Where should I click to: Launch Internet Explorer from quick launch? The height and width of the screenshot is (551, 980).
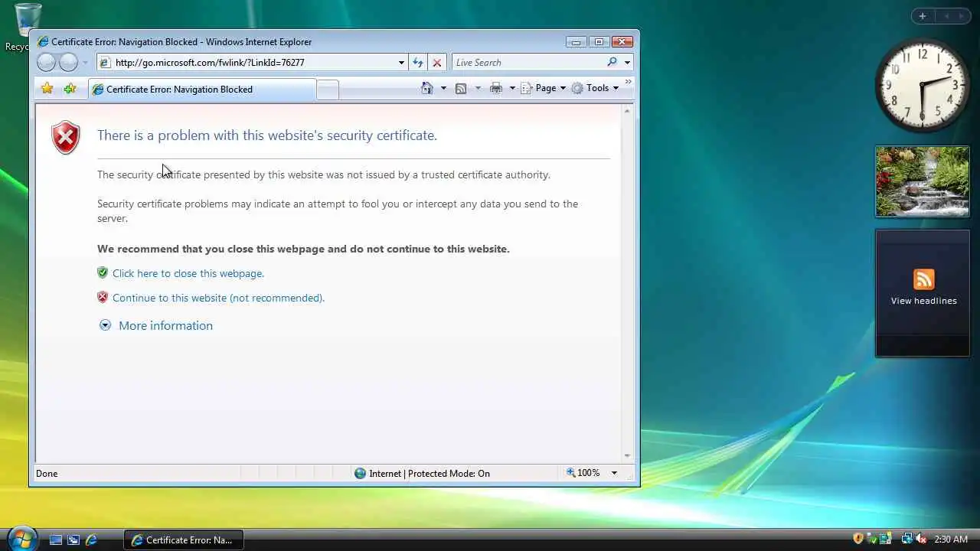[x=91, y=540]
